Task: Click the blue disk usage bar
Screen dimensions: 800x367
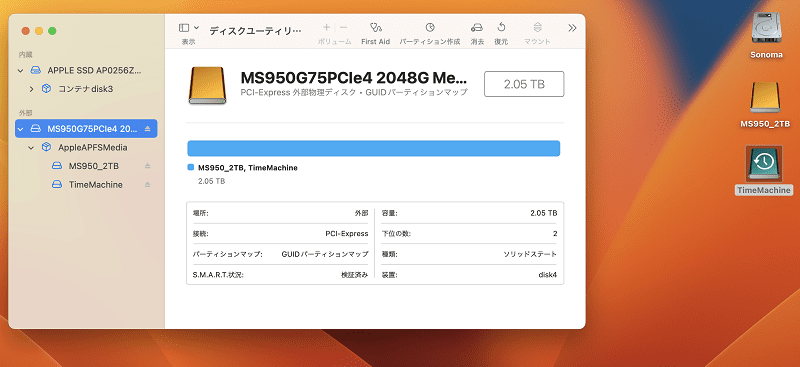Action: tap(373, 149)
